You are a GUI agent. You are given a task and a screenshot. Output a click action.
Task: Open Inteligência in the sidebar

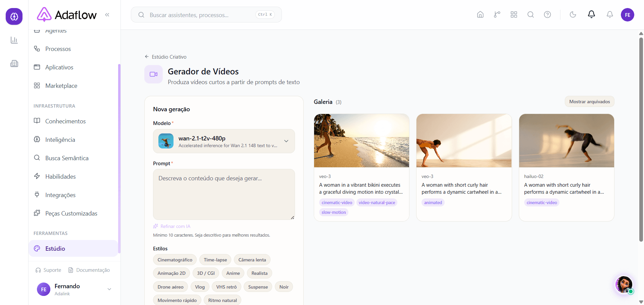[x=73, y=140]
